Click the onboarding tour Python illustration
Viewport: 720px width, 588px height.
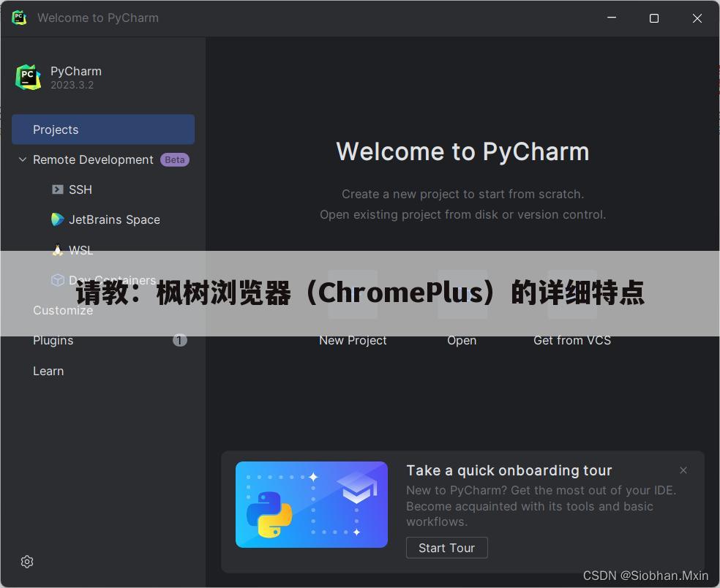311,505
